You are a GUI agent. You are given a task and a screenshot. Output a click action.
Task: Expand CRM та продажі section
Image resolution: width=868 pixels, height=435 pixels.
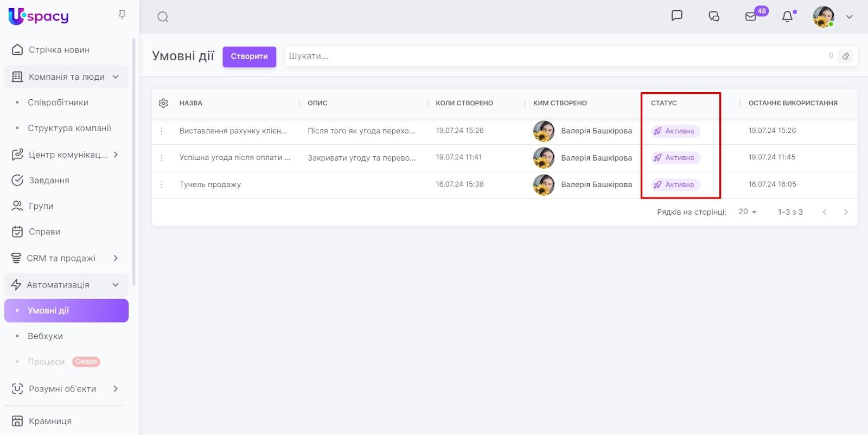point(115,258)
